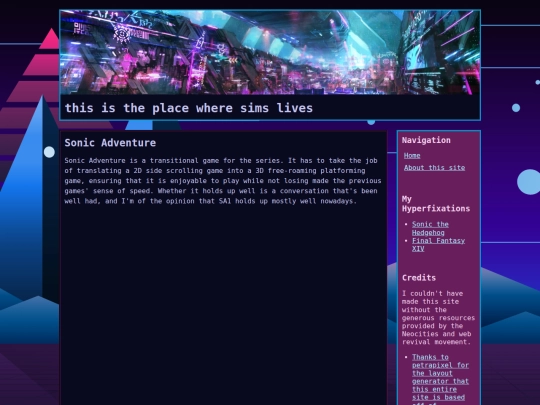
Task: Click the Credits sidebar heading
Action: pyautogui.click(x=419, y=278)
